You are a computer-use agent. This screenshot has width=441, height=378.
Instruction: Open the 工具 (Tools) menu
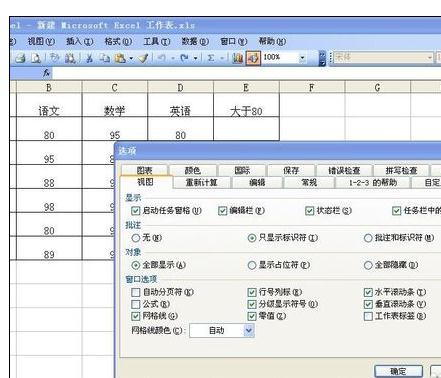(x=156, y=41)
